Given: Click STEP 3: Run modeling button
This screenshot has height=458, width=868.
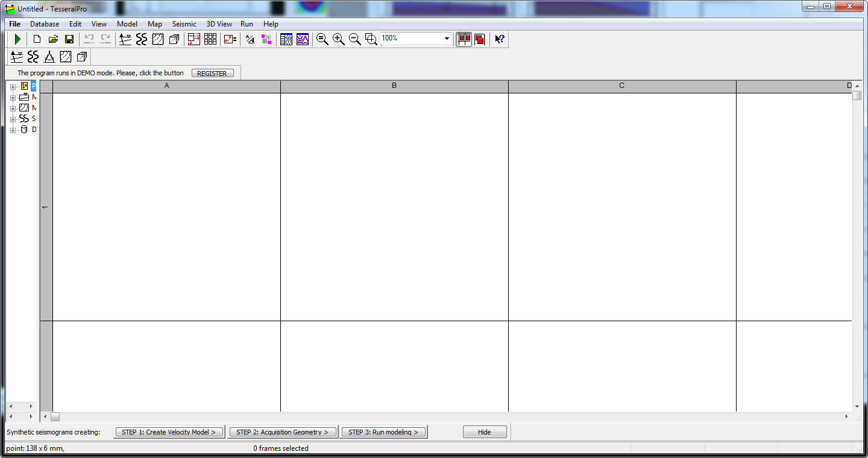Looking at the screenshot, I should point(383,432).
